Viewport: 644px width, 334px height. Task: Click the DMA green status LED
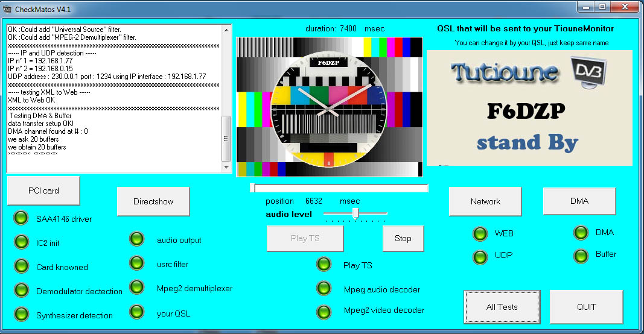tap(581, 233)
